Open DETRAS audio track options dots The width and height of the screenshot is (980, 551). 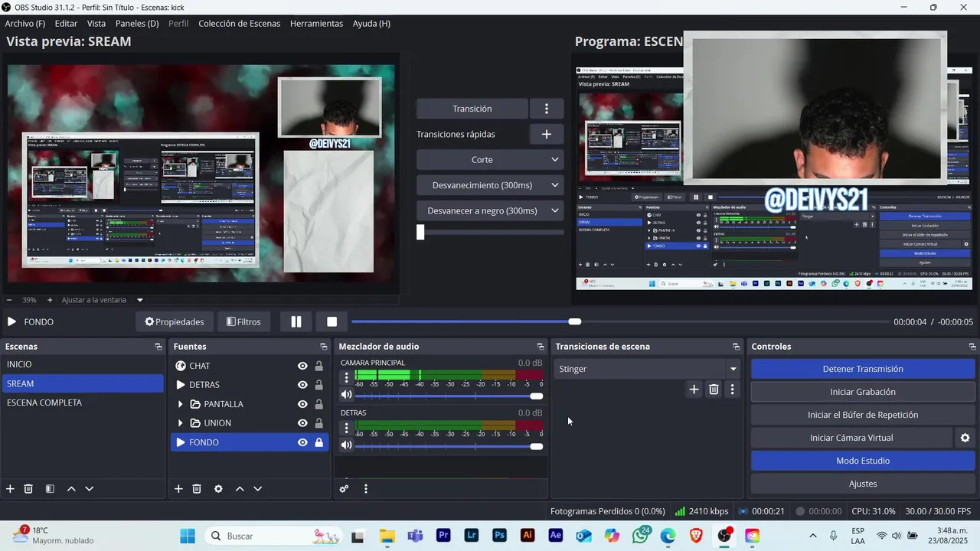click(x=347, y=427)
